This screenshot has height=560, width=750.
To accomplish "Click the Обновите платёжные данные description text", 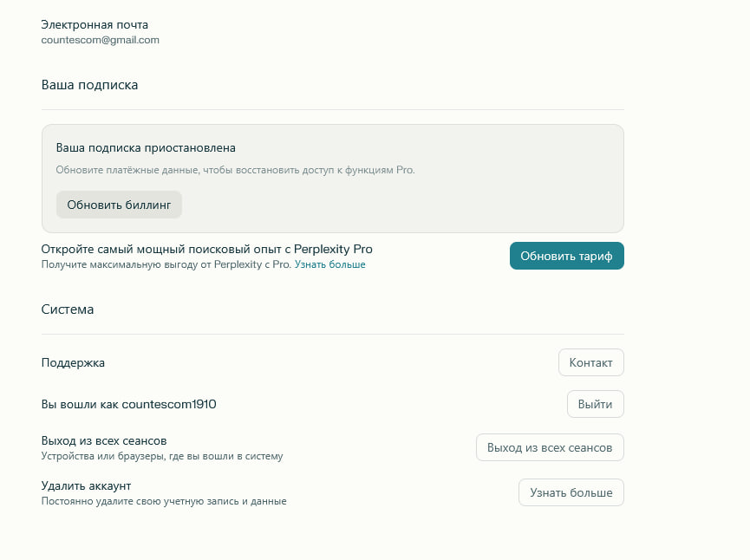I will [x=235, y=170].
